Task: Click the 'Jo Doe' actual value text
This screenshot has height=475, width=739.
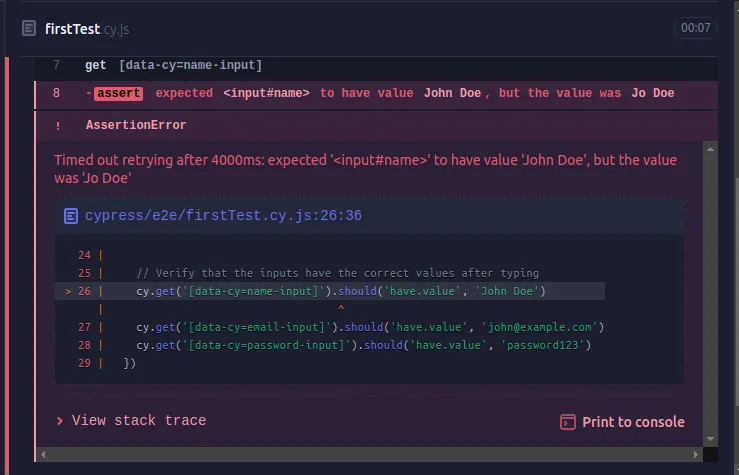Action: point(653,93)
